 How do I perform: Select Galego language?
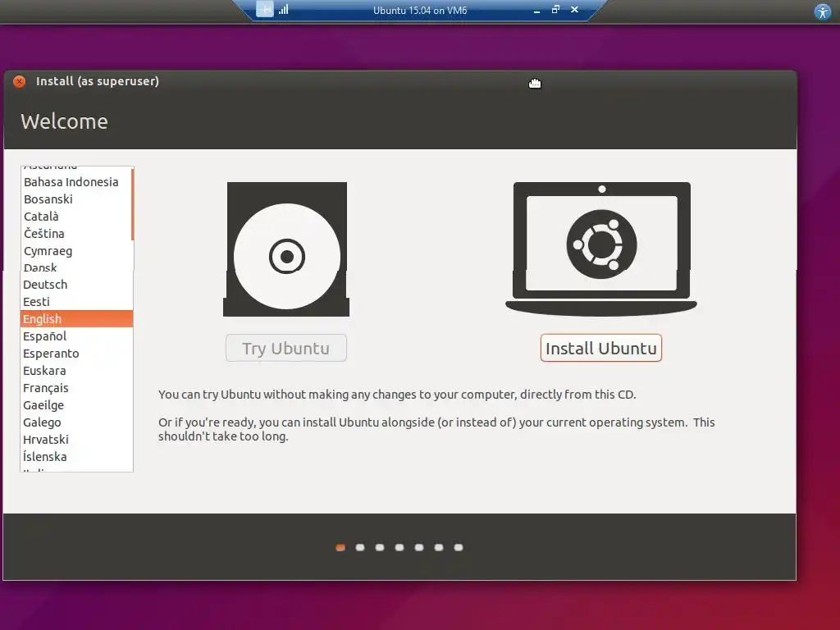click(76, 422)
